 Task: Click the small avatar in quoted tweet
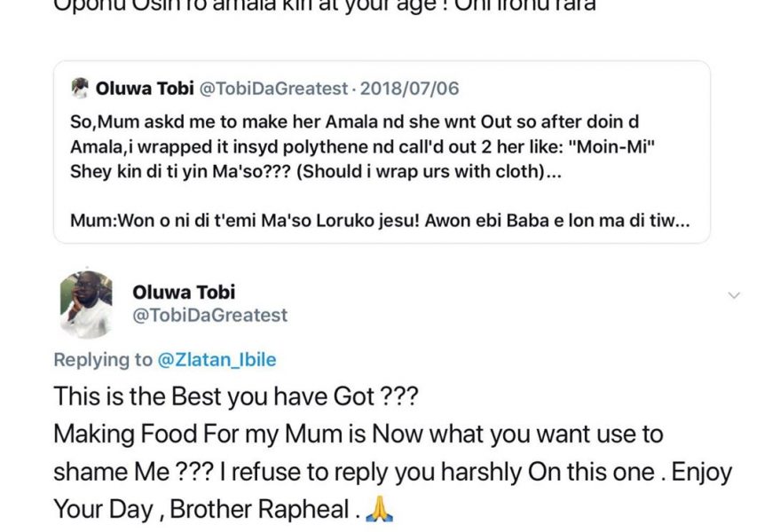tap(81, 89)
